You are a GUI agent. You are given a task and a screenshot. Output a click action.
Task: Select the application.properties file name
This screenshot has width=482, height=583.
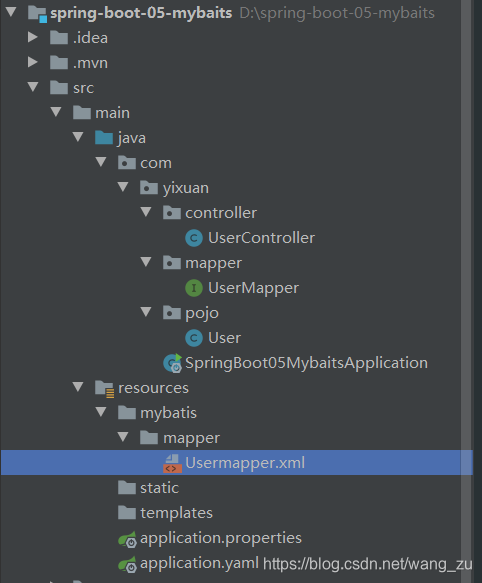[221, 538]
